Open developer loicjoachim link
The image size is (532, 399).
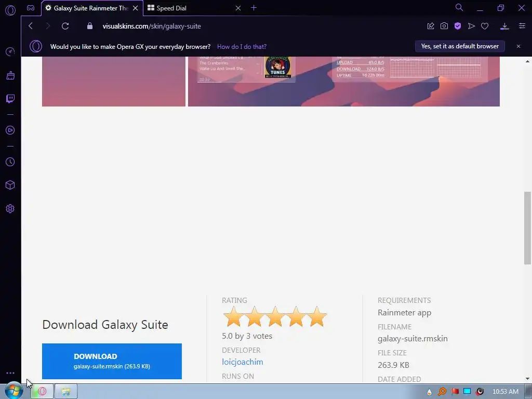click(x=242, y=362)
